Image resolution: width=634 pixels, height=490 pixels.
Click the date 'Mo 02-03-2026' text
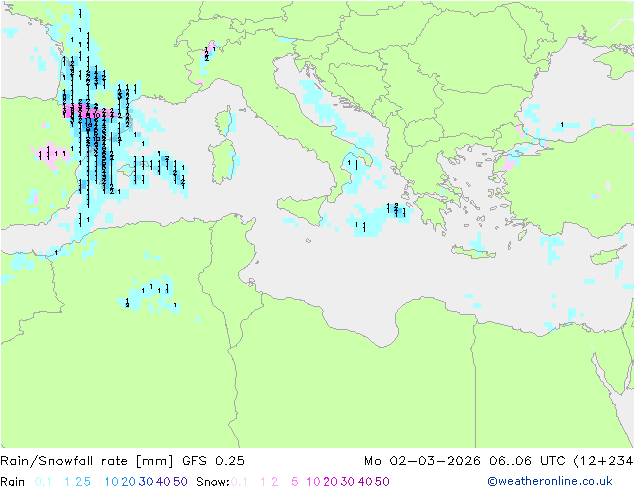(422, 461)
